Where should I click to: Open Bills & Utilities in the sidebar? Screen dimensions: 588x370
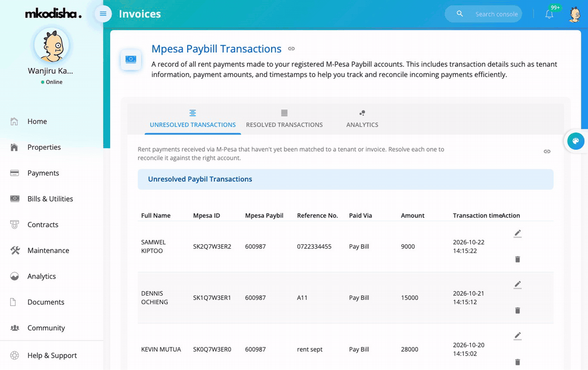point(51,199)
